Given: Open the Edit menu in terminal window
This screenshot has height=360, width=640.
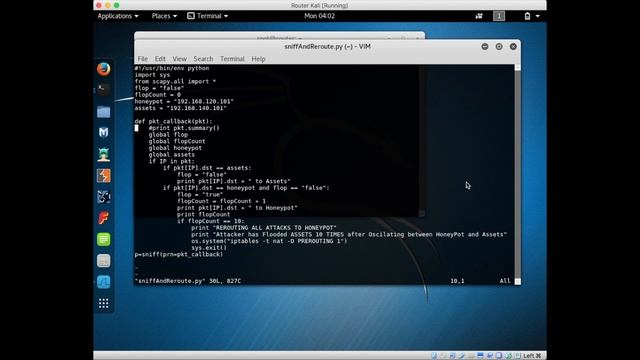Looking at the screenshot, I should click(160, 59).
